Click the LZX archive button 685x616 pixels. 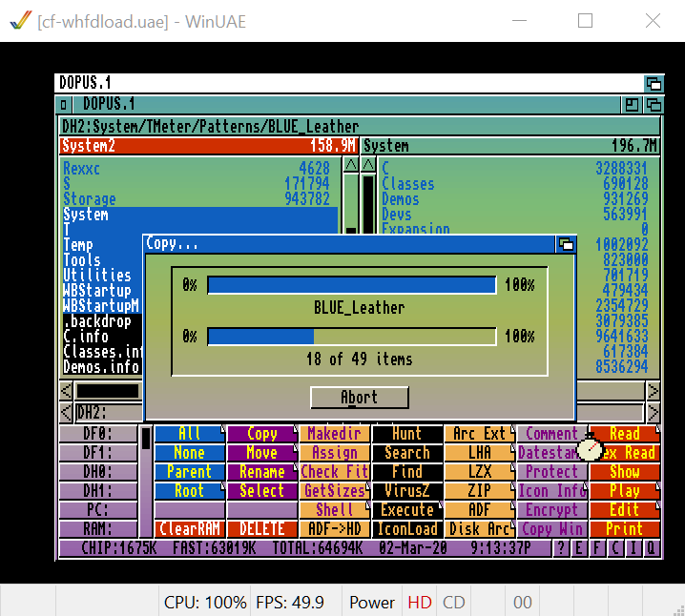(x=480, y=472)
